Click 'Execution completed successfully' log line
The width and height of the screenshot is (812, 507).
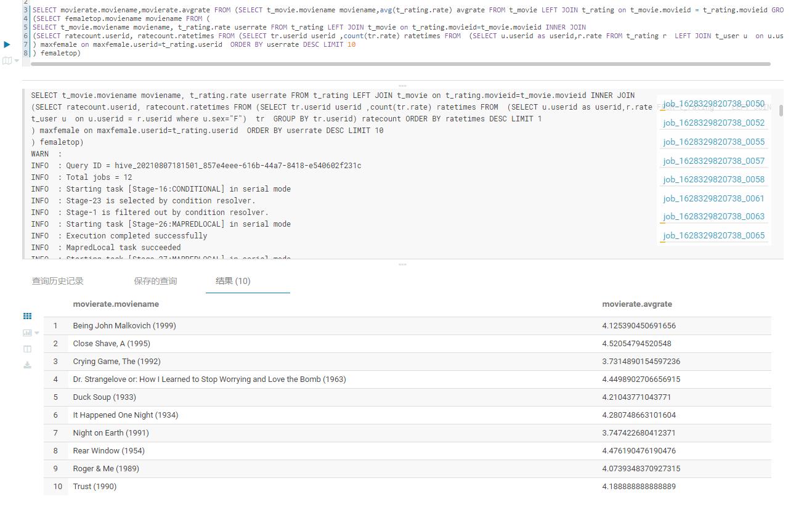(x=119, y=235)
